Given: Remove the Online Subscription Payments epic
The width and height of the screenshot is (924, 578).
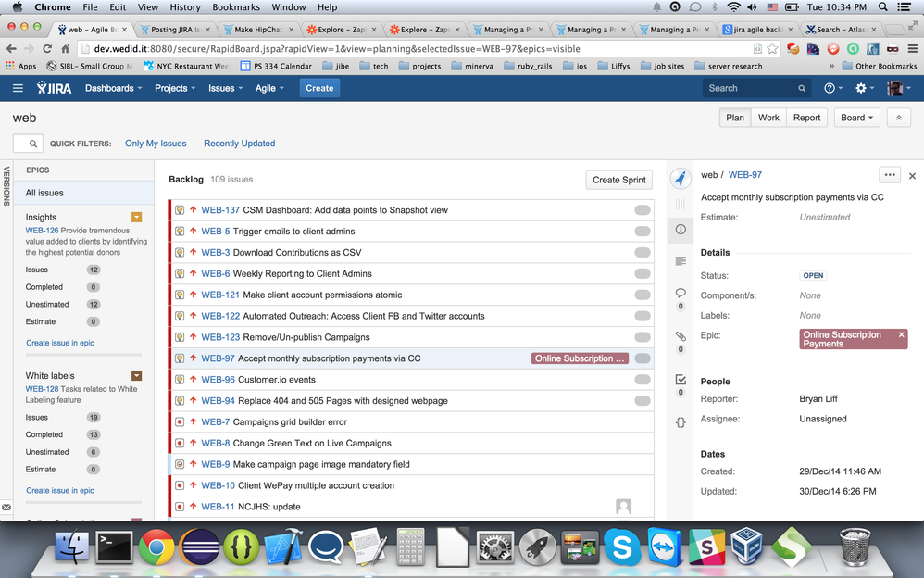Looking at the screenshot, I should coord(901,334).
